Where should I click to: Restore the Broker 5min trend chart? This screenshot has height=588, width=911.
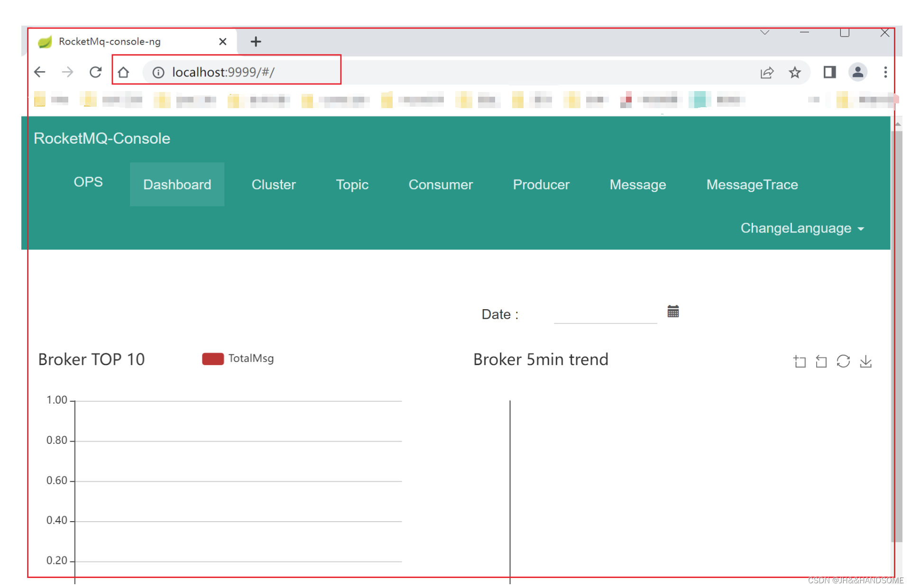coord(843,361)
